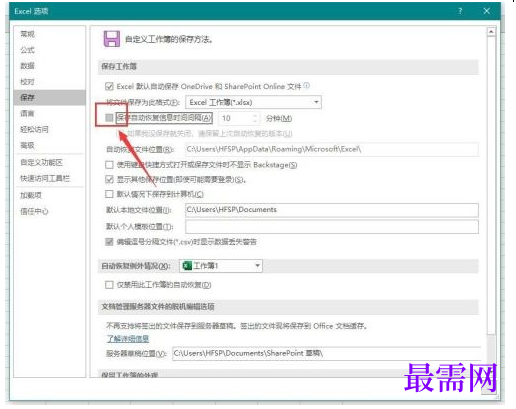Click the purple floppy disk save icon

(x=112, y=39)
